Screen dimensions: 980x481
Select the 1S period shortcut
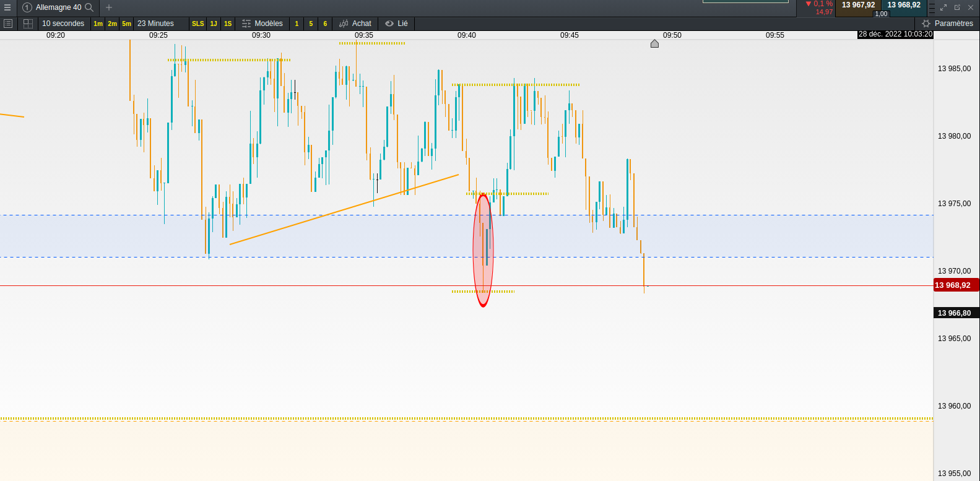228,24
